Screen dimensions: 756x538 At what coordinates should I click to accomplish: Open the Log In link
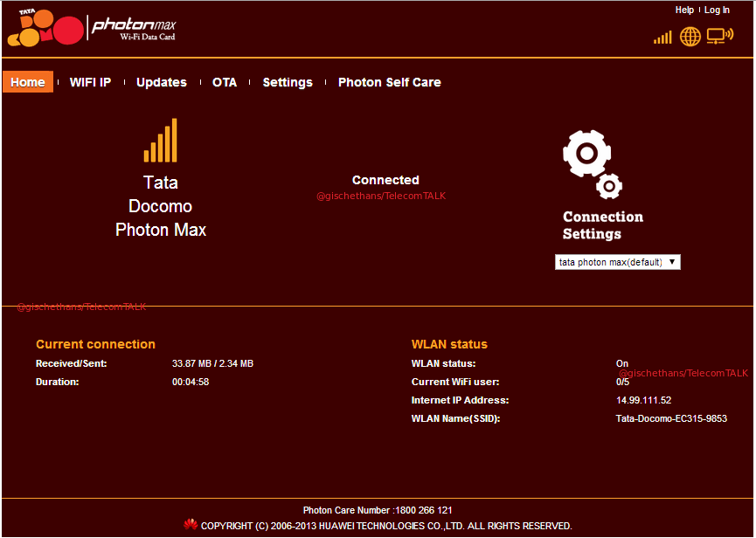tap(717, 10)
